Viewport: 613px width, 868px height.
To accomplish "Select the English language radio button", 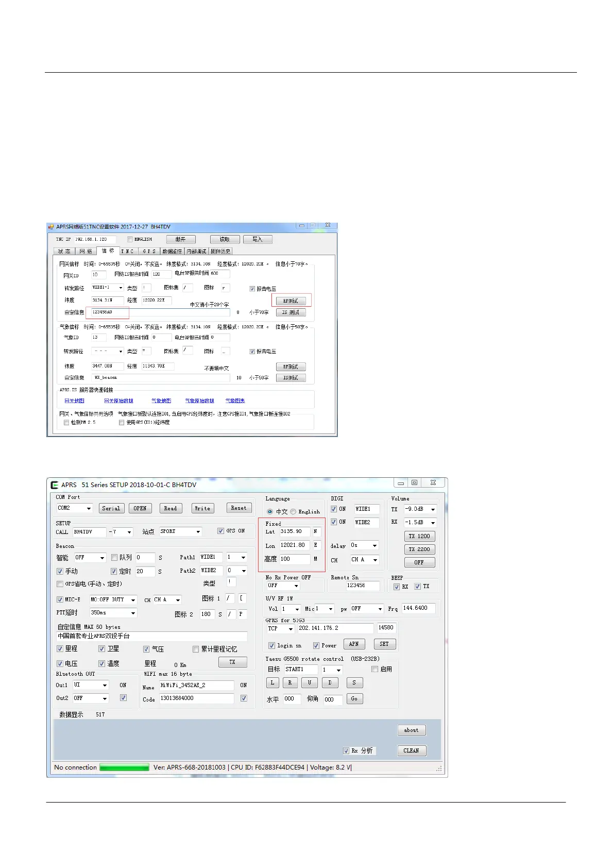I will pos(293,512).
